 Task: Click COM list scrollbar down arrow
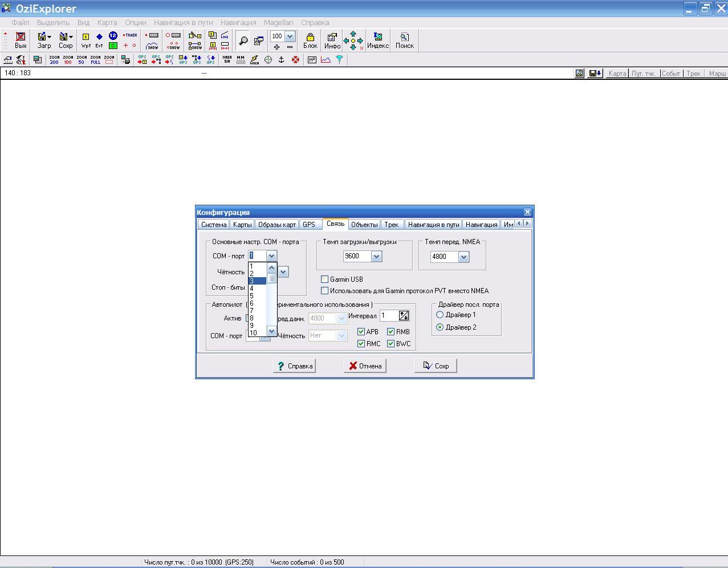point(271,331)
